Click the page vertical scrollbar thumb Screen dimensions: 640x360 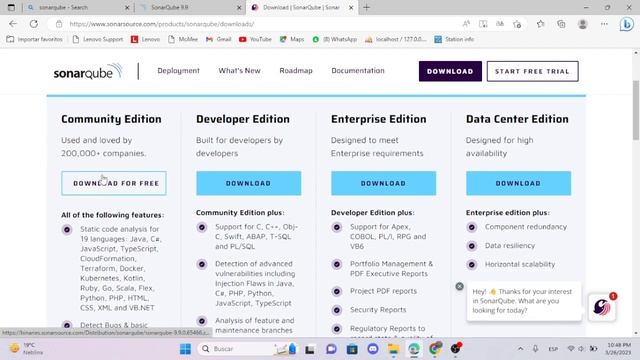click(x=636, y=110)
